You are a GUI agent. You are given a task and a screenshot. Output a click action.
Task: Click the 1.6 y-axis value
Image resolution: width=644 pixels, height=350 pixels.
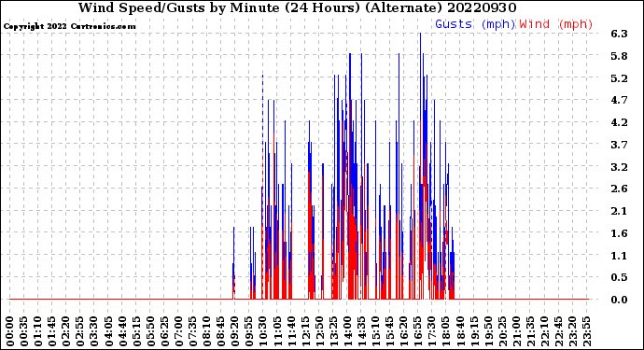pyautogui.click(x=619, y=233)
